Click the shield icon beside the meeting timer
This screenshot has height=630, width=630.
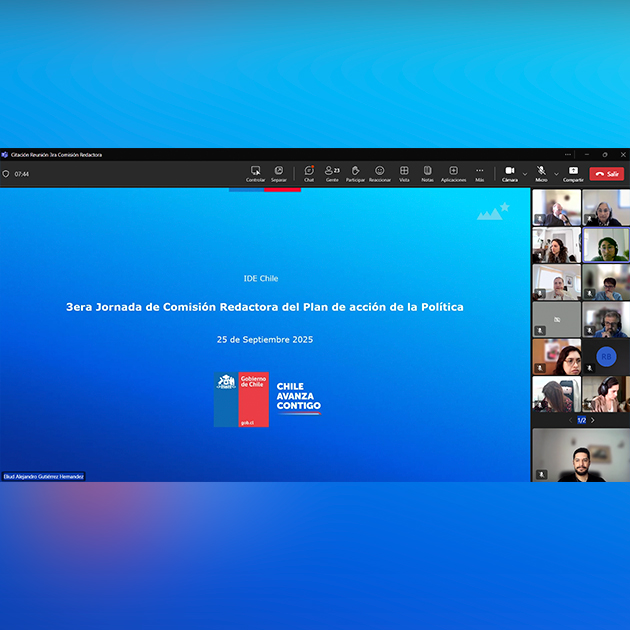6,174
